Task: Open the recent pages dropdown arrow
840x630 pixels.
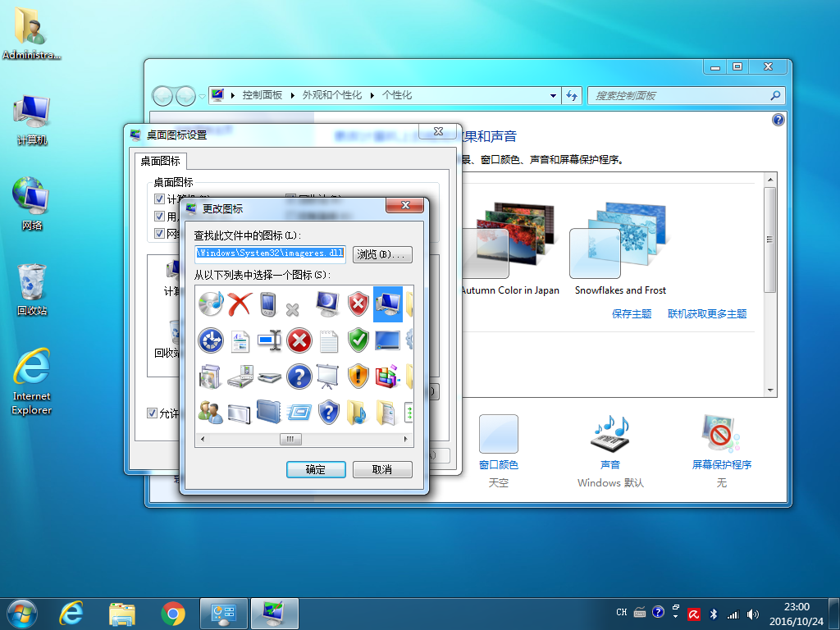Action: pos(202,97)
